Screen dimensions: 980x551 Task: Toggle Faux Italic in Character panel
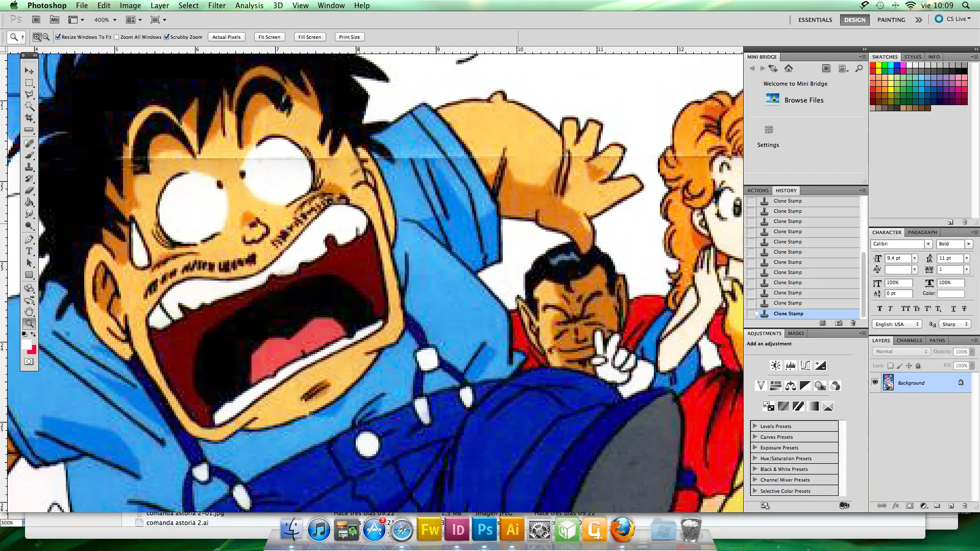pos(891,309)
